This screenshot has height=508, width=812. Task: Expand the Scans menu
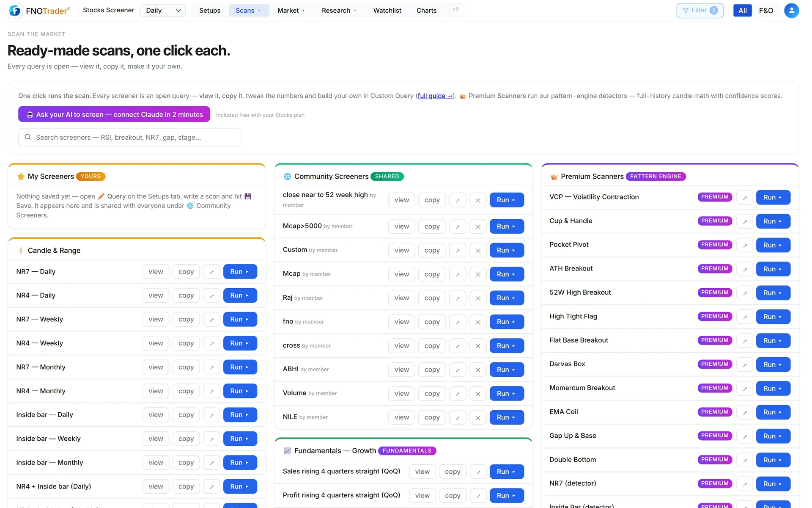click(x=249, y=11)
